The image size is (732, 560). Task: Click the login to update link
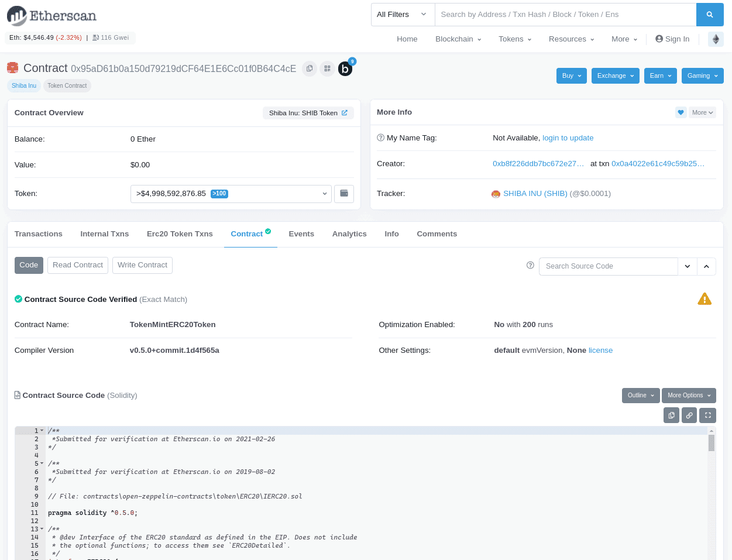tap(568, 138)
